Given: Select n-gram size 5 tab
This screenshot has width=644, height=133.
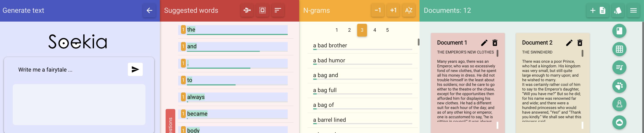Looking at the screenshot, I should click(387, 30).
